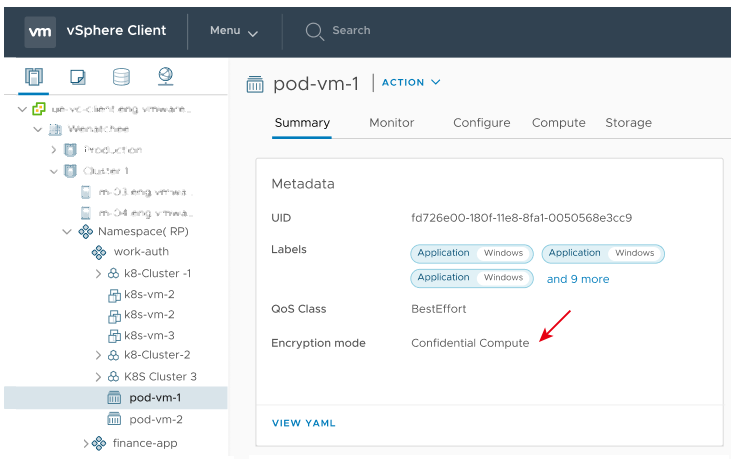Collapse the Cluster 1 node
The height and width of the screenshot is (459, 736).
click(x=54, y=171)
